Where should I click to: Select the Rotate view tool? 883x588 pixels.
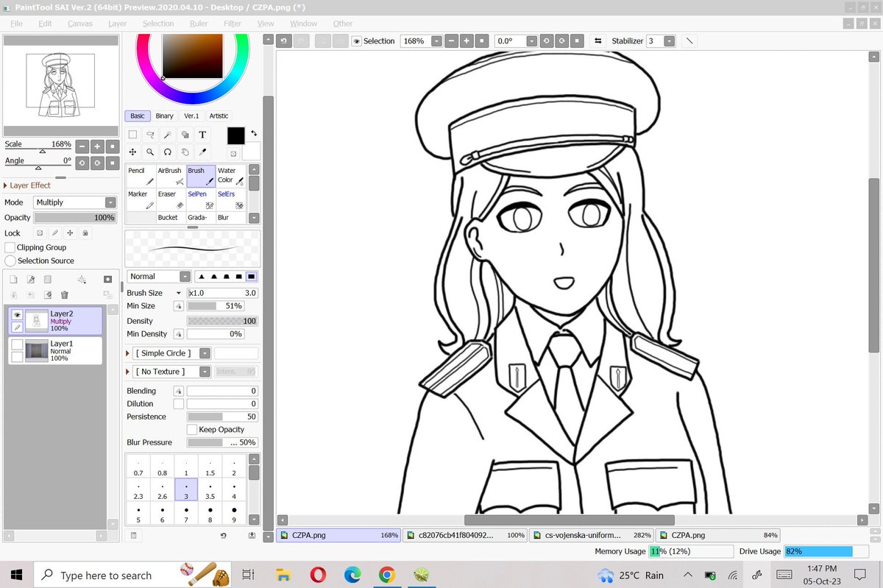coord(168,152)
